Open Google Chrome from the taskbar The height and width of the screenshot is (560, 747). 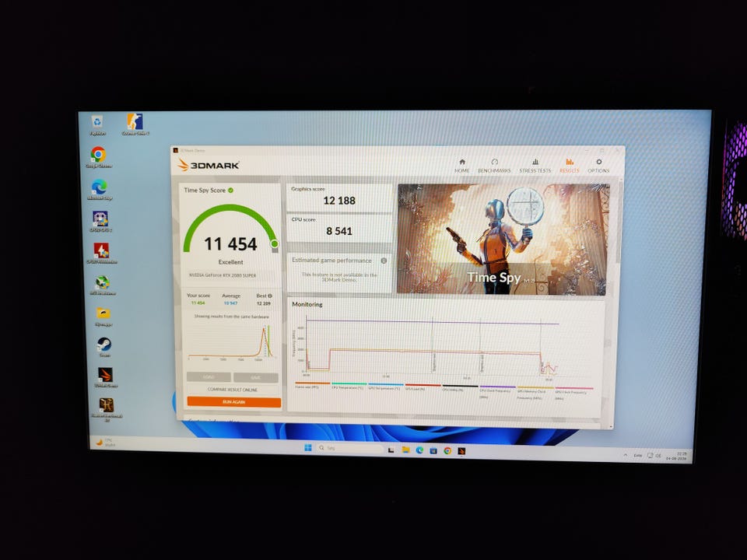(x=447, y=450)
